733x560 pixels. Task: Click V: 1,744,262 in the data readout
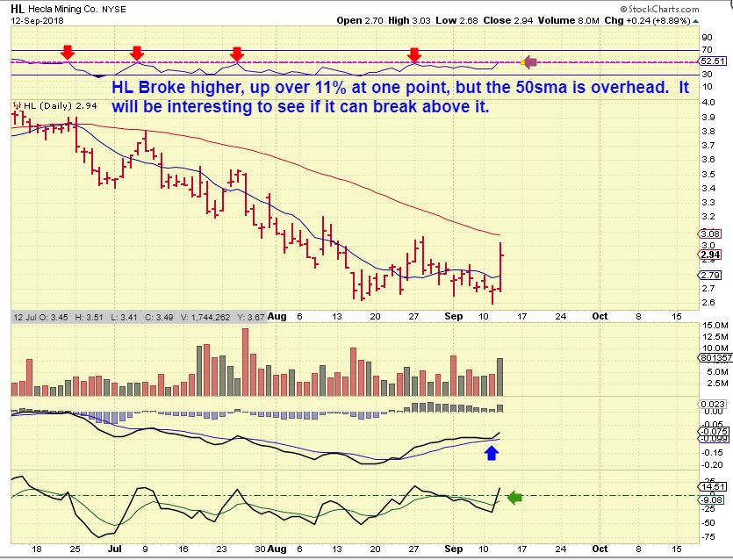tap(205, 317)
